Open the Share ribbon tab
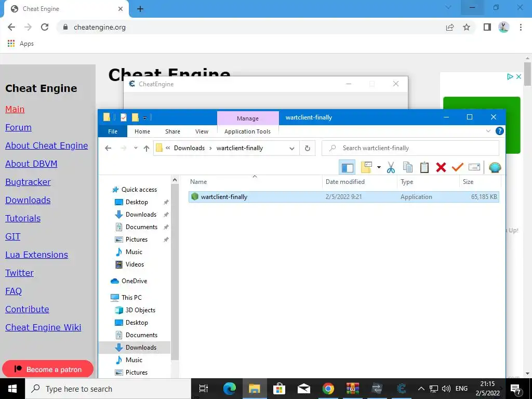Image resolution: width=532 pixels, height=399 pixels. (x=172, y=131)
